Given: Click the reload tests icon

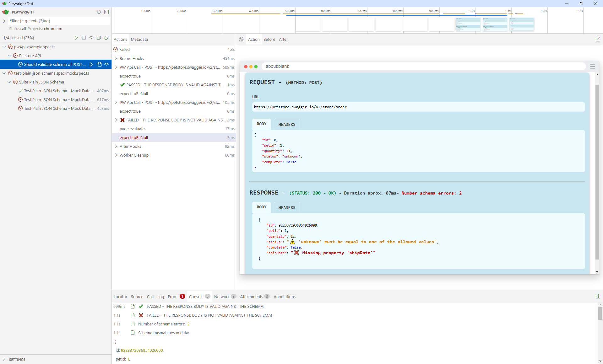Looking at the screenshot, I should 99,12.
